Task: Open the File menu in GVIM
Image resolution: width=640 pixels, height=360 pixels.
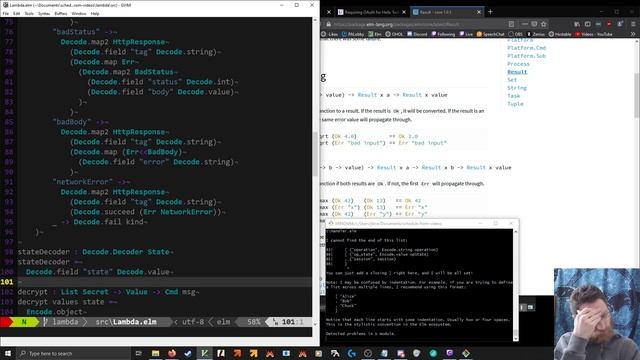Action: pyautogui.click(x=6, y=13)
